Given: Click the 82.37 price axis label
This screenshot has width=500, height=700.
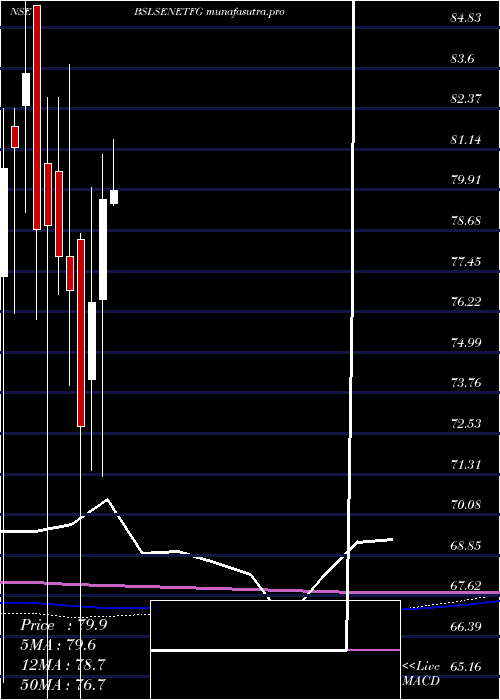Looking at the screenshot, I should click(x=466, y=99).
